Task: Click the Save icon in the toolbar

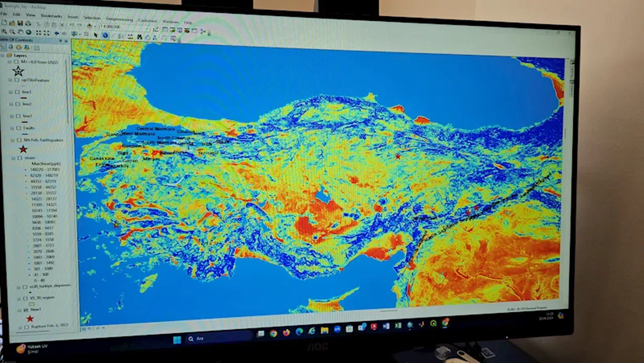Action: [x=20, y=23]
